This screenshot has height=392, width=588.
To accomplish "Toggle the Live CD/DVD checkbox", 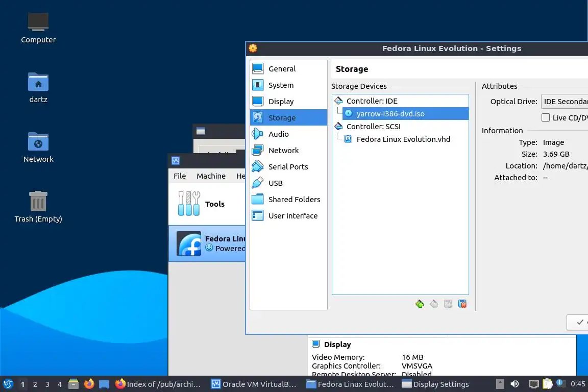I will point(546,117).
